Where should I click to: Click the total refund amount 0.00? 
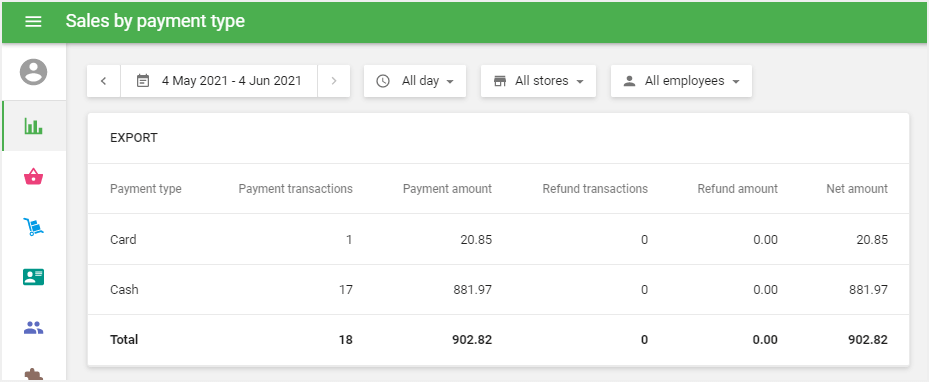coord(765,339)
